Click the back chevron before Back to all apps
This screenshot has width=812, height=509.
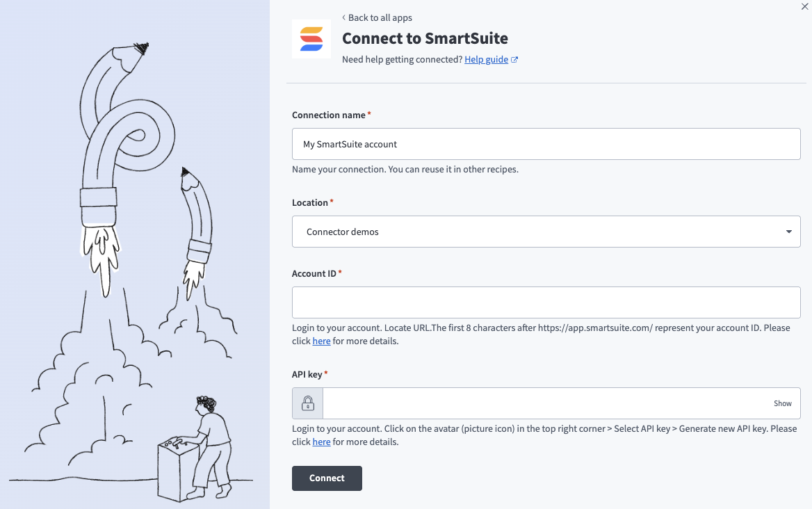click(343, 17)
